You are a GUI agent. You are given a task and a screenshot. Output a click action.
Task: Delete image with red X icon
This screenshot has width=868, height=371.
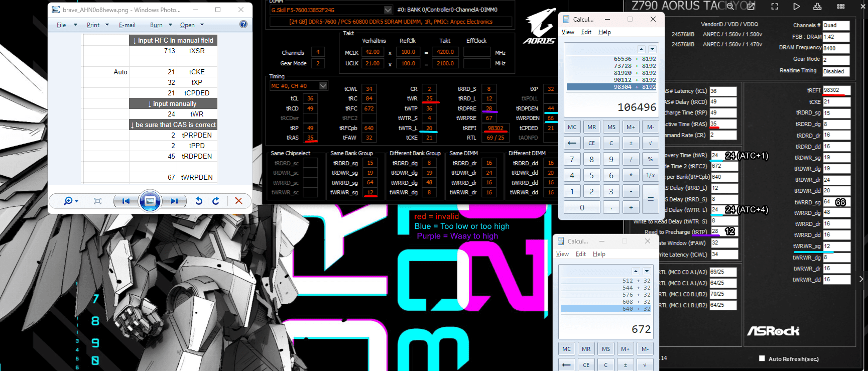tap(238, 201)
